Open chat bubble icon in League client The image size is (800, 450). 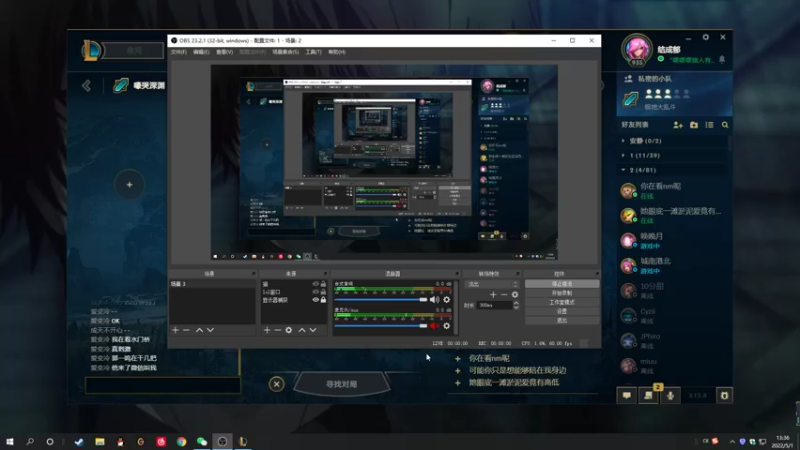coord(627,395)
